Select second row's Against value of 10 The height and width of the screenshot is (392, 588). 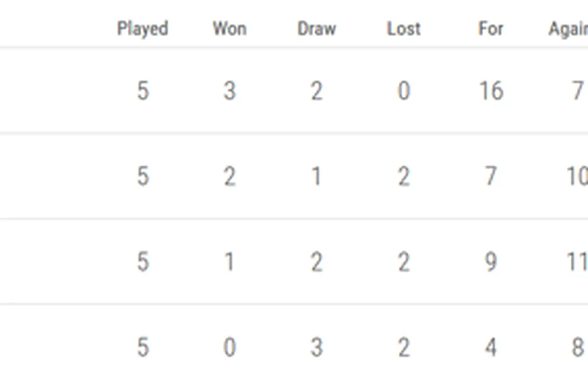pyautogui.click(x=577, y=176)
